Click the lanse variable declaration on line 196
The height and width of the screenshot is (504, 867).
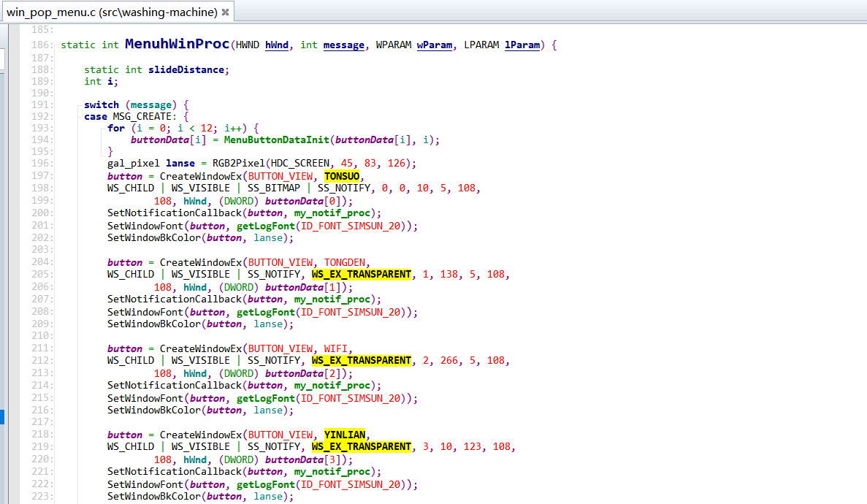coord(180,163)
